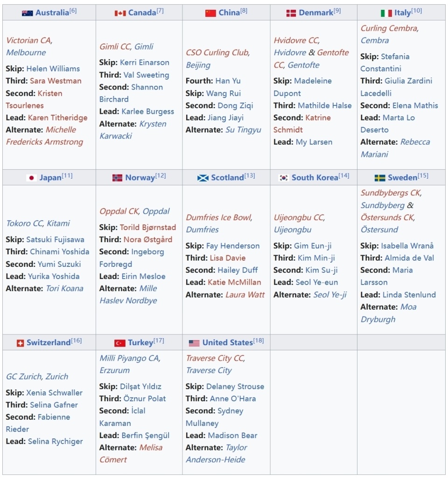Click the Isabella Wranå skip link

[407, 246]
